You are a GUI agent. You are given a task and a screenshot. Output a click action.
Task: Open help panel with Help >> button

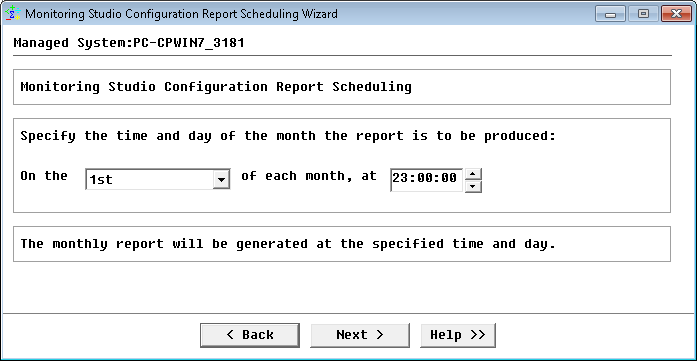tap(458, 335)
